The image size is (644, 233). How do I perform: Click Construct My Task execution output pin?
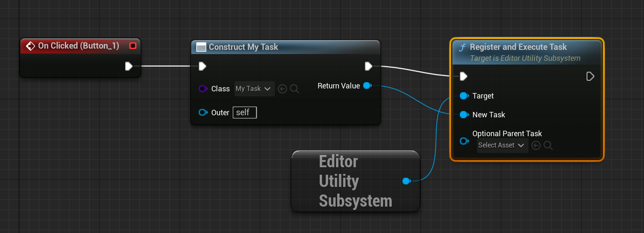(x=368, y=66)
